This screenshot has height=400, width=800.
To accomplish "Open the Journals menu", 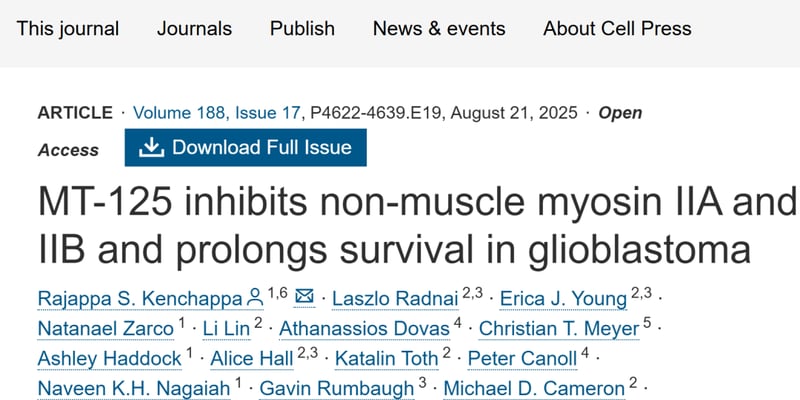I will tap(194, 28).
